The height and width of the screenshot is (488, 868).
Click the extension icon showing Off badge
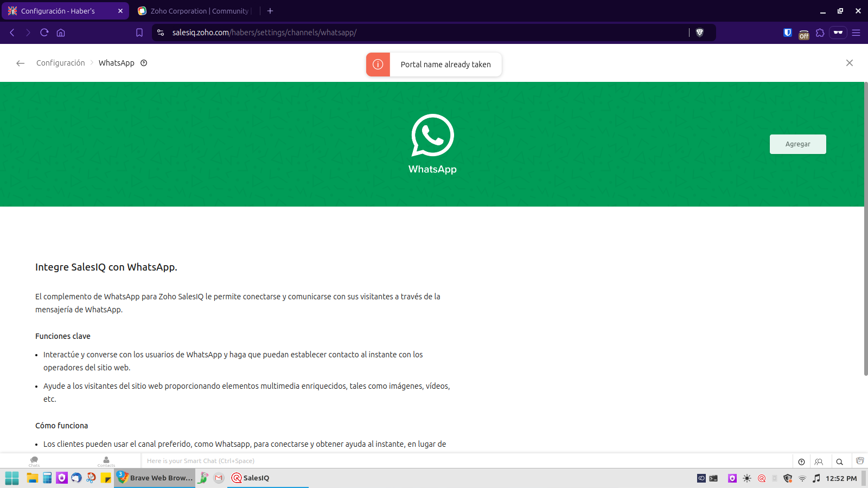coord(804,34)
